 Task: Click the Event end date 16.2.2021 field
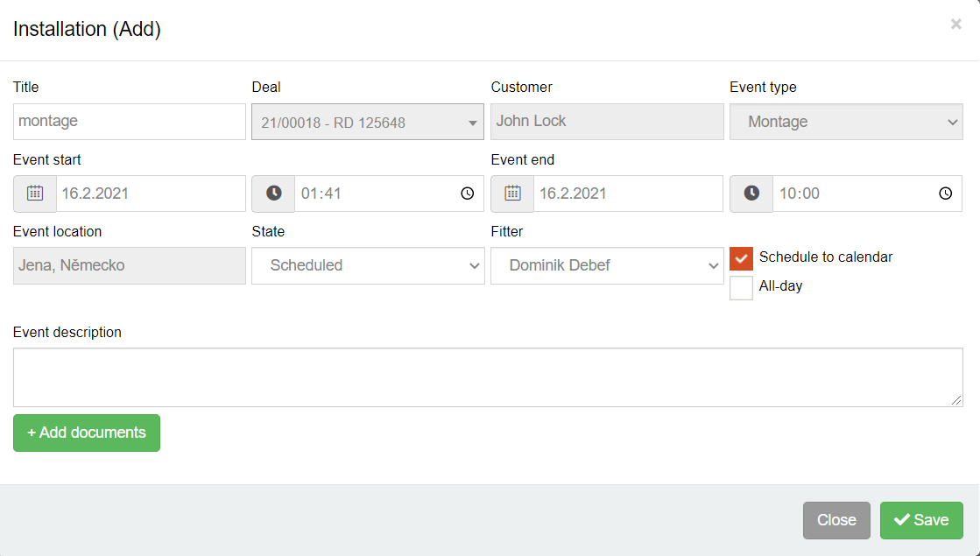pos(628,194)
